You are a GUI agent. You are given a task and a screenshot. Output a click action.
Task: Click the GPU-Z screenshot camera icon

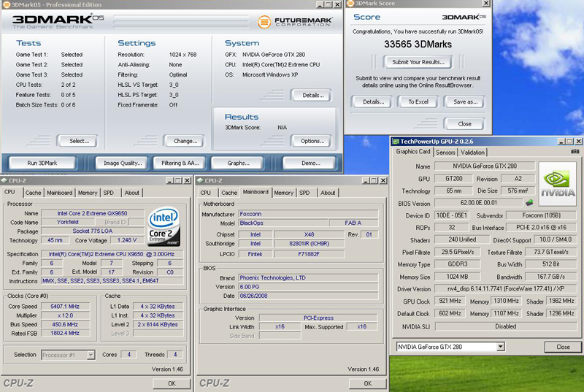point(575,152)
